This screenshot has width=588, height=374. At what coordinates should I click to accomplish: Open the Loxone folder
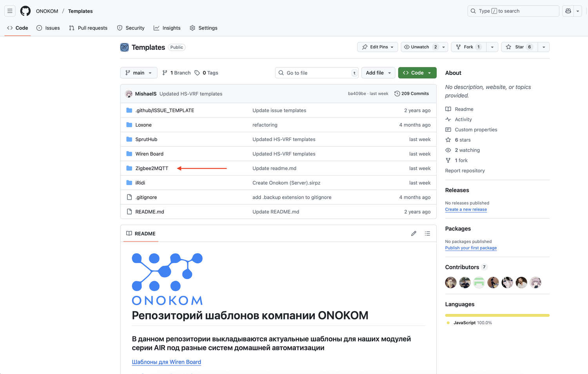click(143, 125)
